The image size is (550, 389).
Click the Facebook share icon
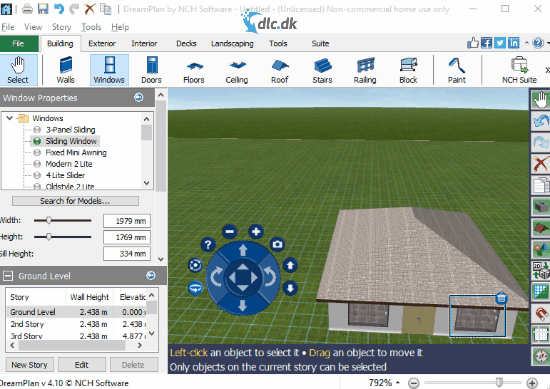click(x=486, y=43)
